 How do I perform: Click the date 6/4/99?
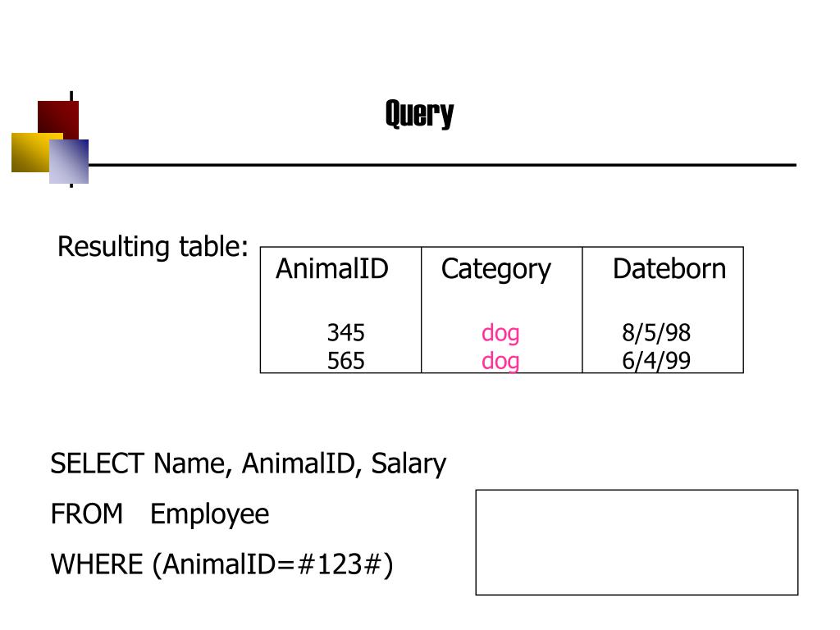click(x=656, y=361)
